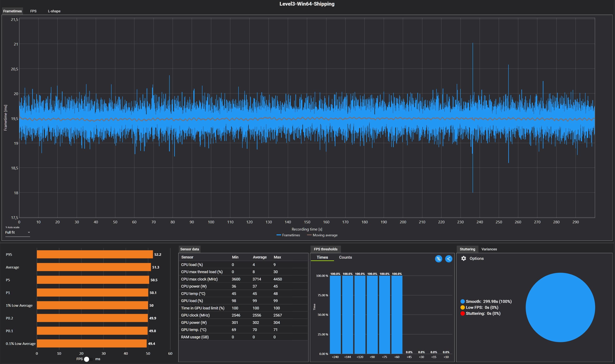Select the GPU load (%) row
The image size is (615, 364).
243,301
